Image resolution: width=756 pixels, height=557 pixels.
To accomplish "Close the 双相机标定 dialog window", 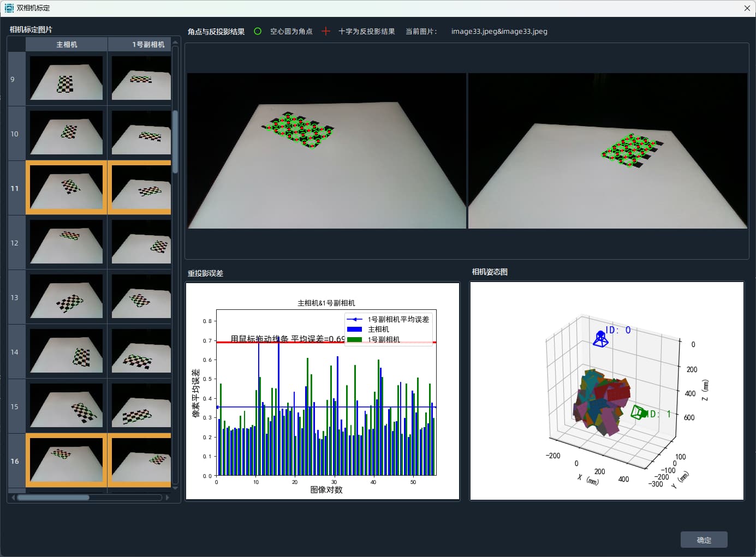I will 747,8.
